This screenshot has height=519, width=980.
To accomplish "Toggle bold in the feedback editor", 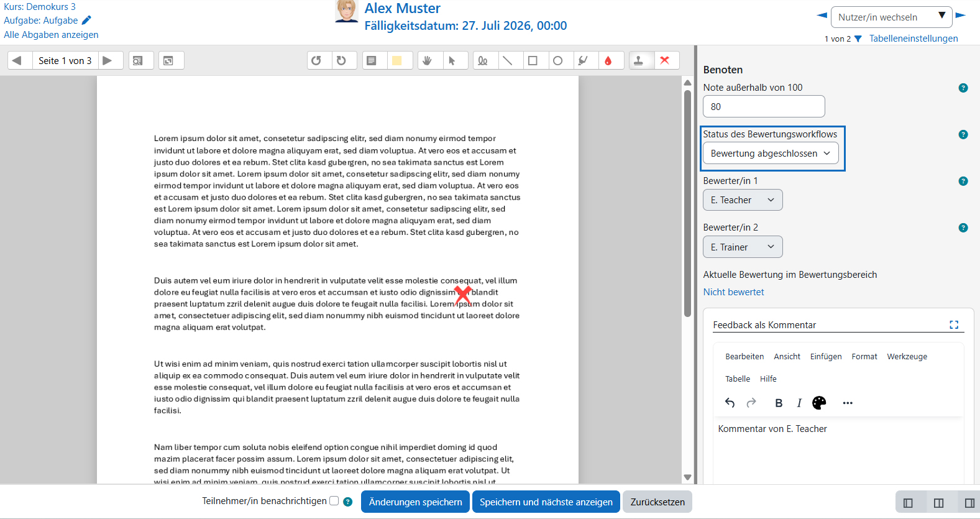I will [x=779, y=403].
